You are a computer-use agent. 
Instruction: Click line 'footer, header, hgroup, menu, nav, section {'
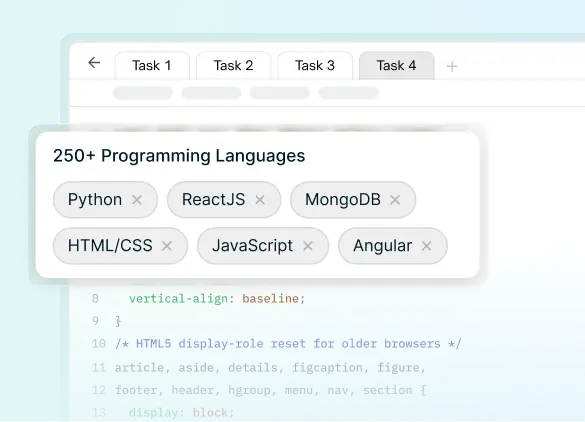(270, 390)
